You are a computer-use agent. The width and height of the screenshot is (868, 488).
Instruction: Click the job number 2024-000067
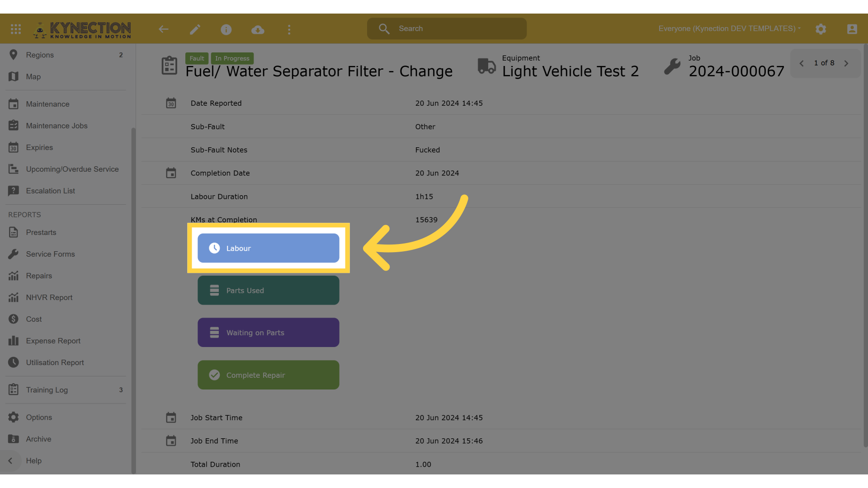click(x=736, y=71)
